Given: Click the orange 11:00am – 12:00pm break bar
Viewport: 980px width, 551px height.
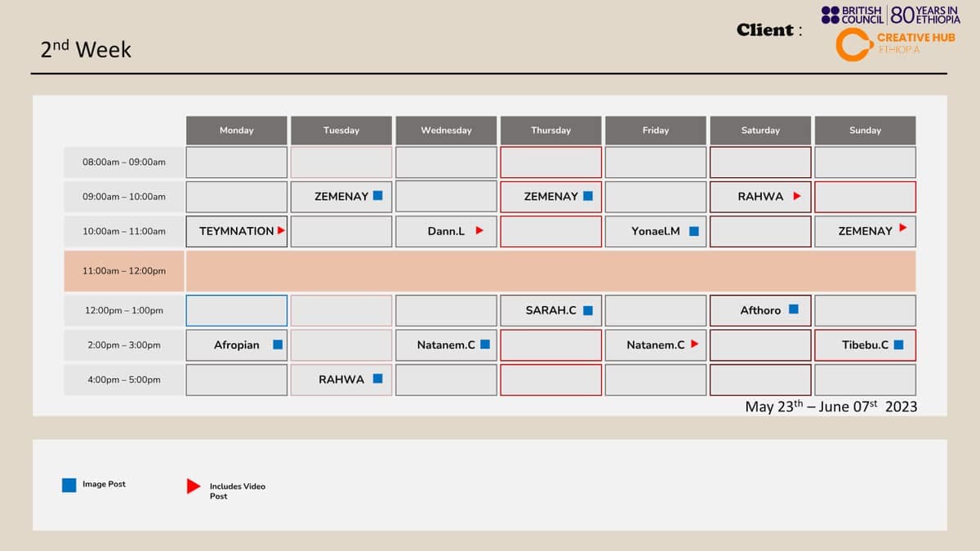Looking at the screenshot, I should [x=550, y=271].
